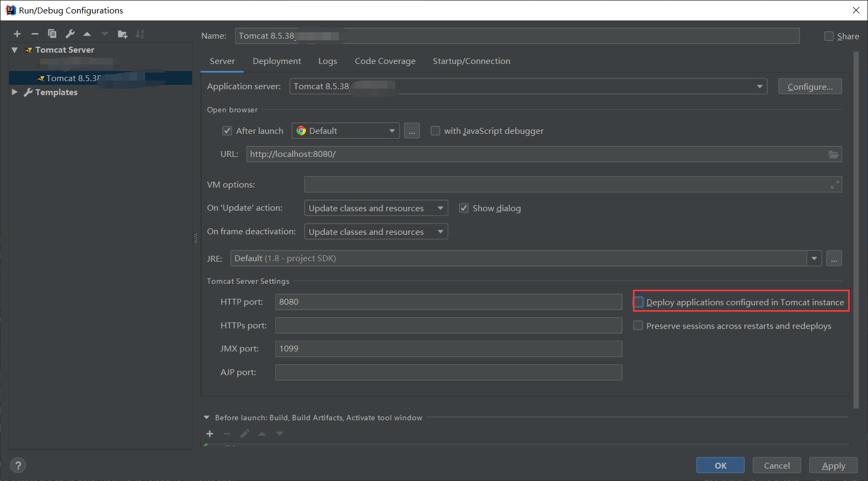Switch to the Server tab
This screenshot has width=868, height=481.
pyautogui.click(x=222, y=61)
